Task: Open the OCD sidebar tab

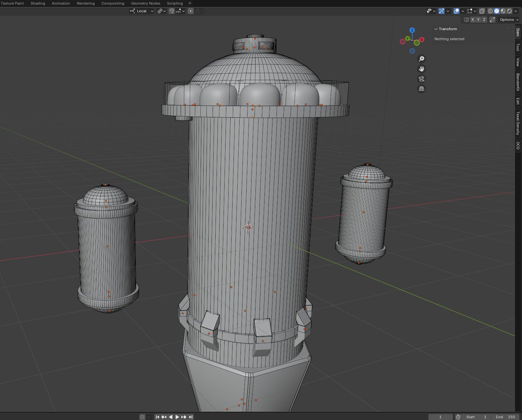Action: coord(518,145)
